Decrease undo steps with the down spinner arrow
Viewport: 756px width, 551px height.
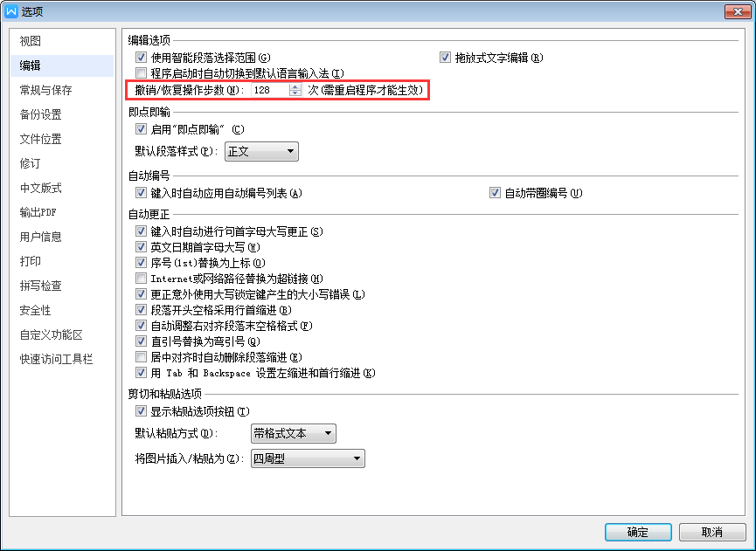(x=295, y=93)
